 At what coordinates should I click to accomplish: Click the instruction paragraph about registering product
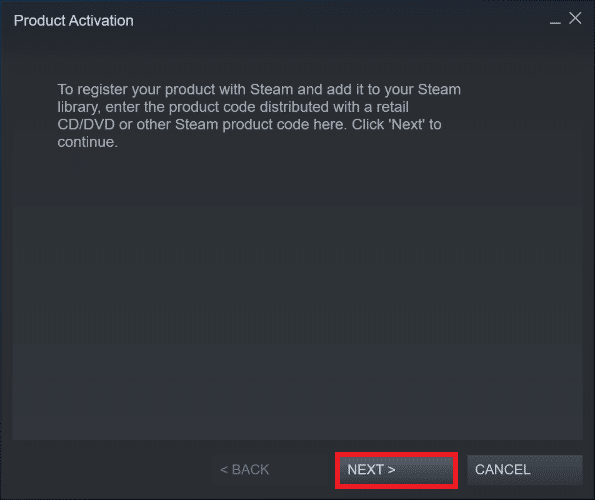pos(259,116)
